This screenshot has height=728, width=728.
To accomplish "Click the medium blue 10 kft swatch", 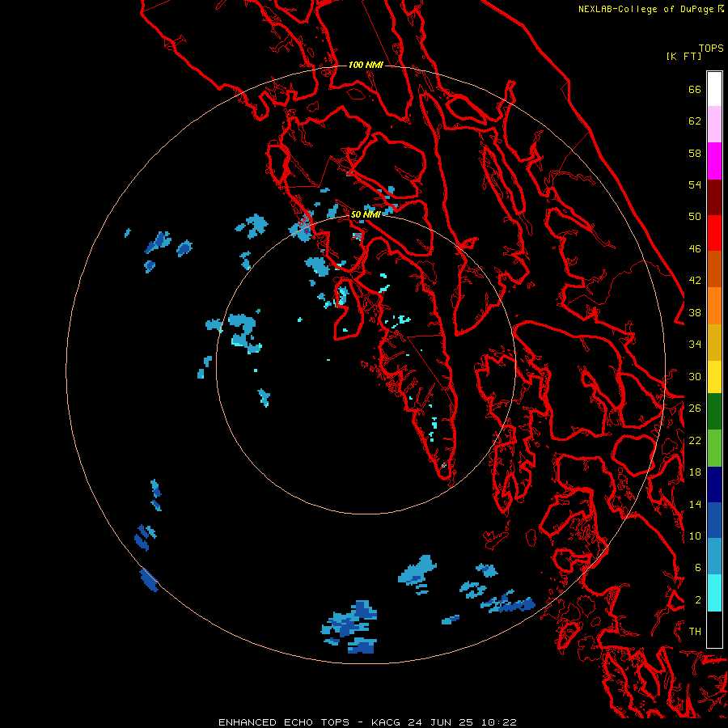I will (x=714, y=520).
